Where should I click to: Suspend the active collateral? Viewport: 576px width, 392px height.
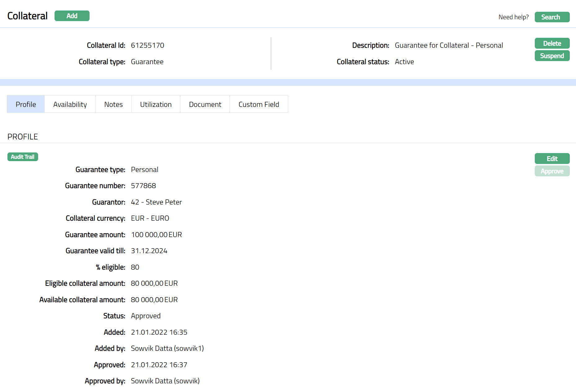click(x=552, y=56)
